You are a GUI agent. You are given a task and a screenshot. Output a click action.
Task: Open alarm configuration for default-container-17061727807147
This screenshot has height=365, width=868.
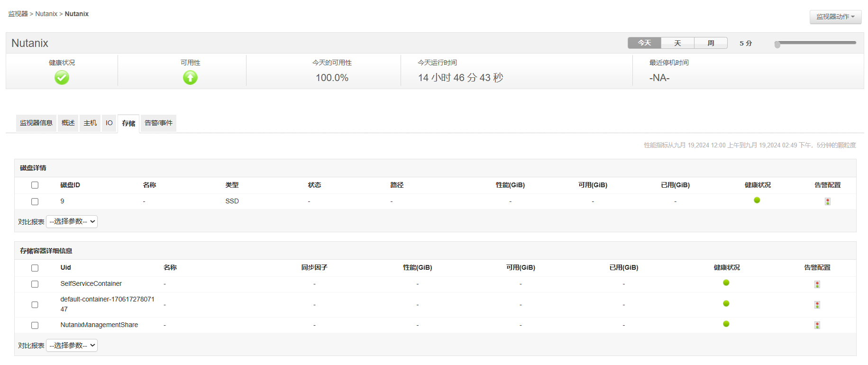(x=817, y=305)
